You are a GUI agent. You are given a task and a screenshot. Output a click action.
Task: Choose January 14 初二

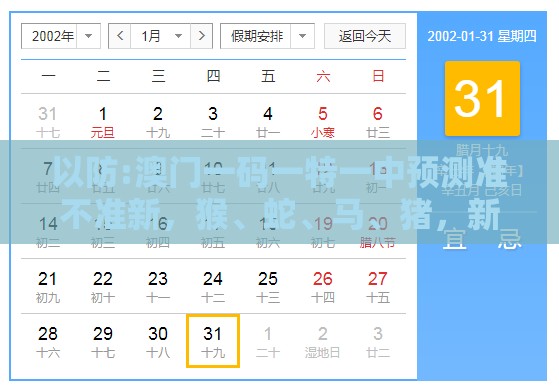(48, 232)
